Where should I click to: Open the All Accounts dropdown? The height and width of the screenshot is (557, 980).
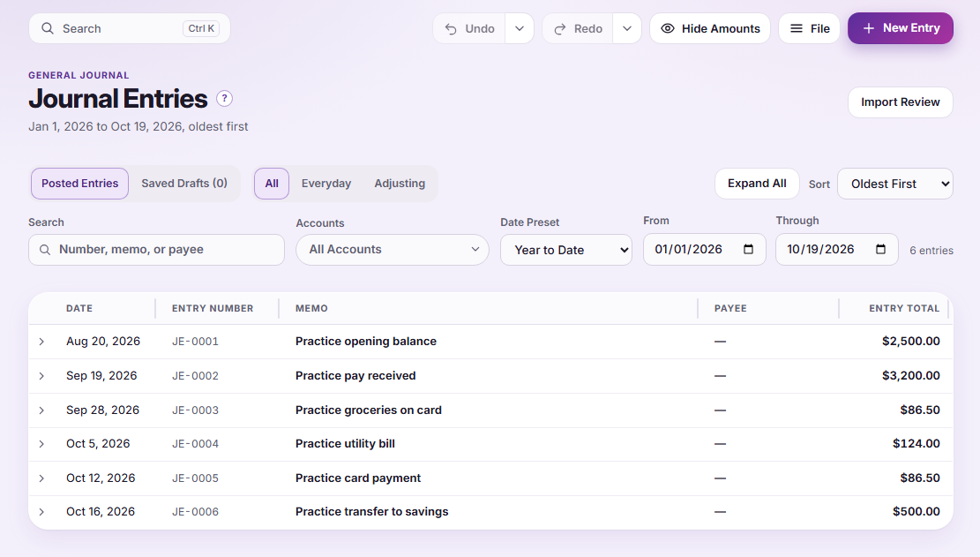393,250
